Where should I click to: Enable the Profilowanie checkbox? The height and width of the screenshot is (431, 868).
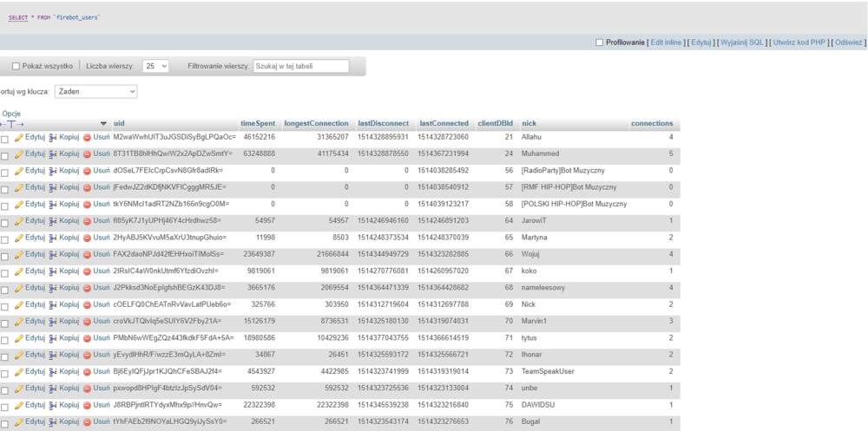(600, 42)
